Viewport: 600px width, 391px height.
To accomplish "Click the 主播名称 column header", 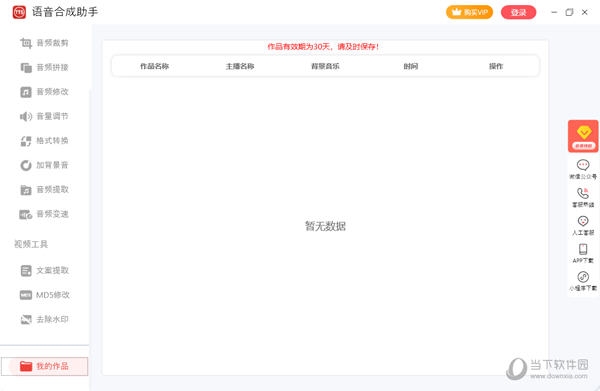I will [240, 66].
